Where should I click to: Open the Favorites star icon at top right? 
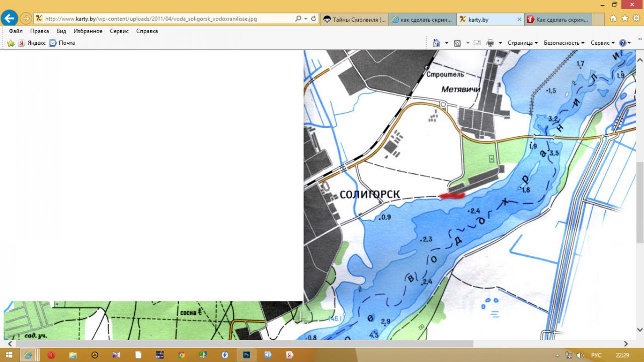(624, 19)
